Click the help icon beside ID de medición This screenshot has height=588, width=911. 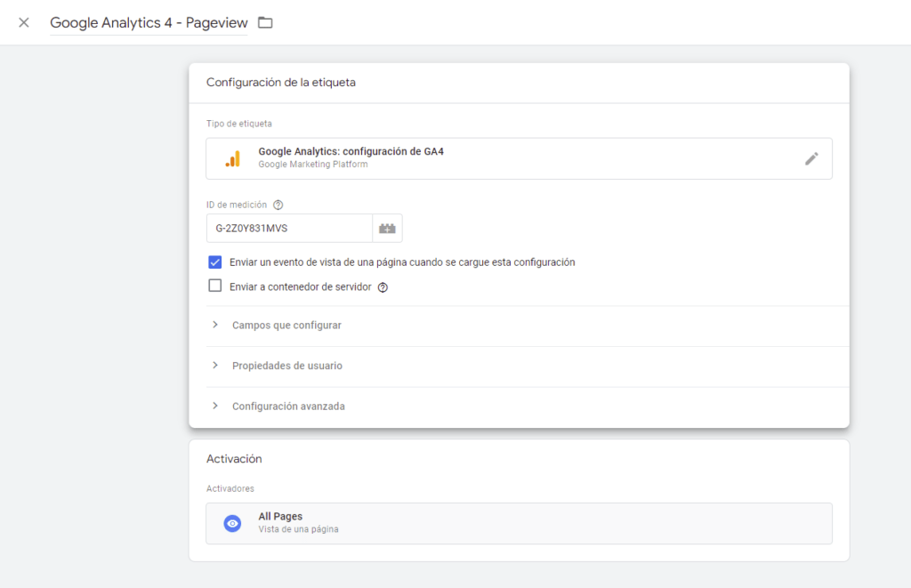278,205
